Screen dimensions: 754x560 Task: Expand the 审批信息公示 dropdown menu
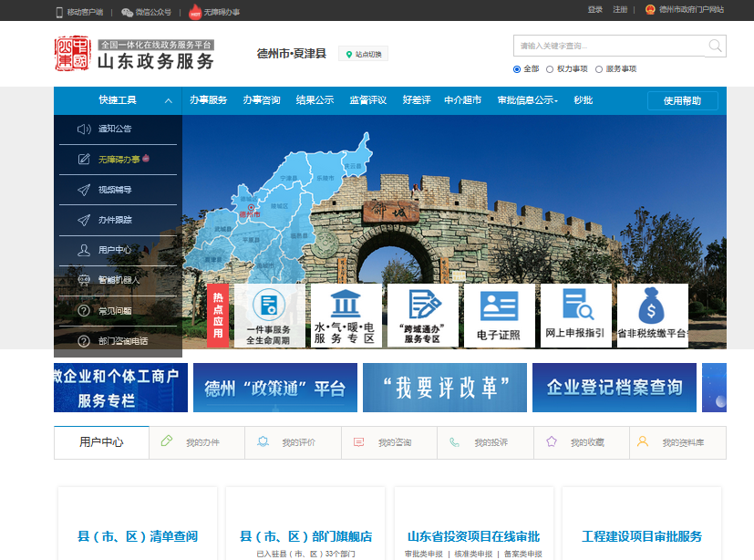527,100
